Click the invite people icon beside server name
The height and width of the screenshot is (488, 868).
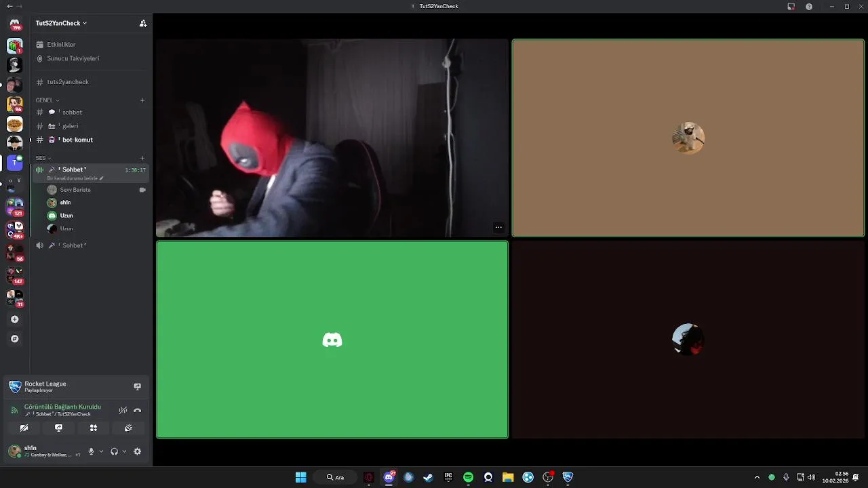pos(142,23)
